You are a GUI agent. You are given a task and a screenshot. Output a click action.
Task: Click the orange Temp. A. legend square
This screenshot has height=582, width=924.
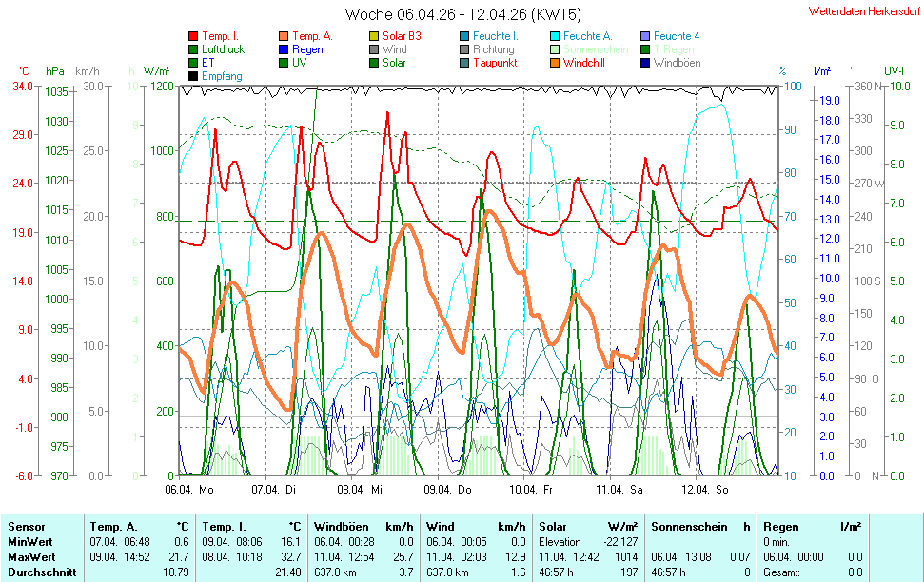284,36
